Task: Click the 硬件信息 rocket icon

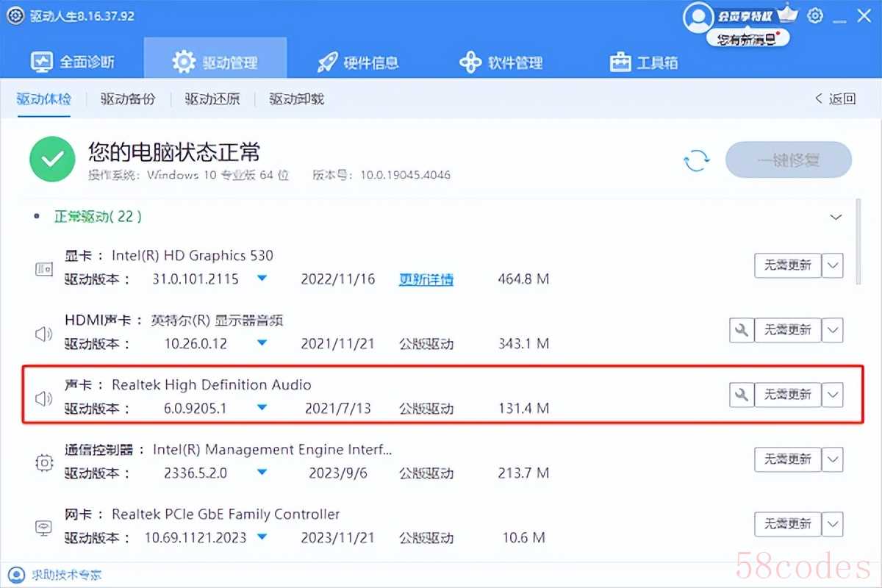Action: coord(327,62)
